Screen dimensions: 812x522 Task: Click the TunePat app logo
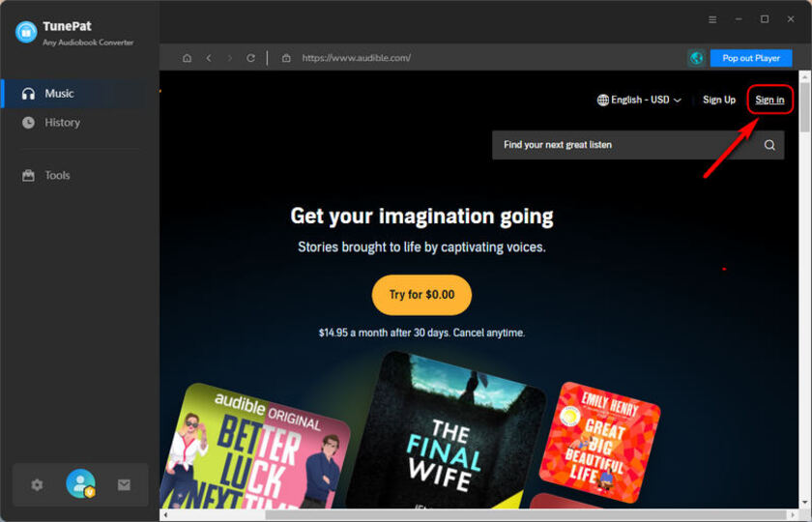click(26, 32)
